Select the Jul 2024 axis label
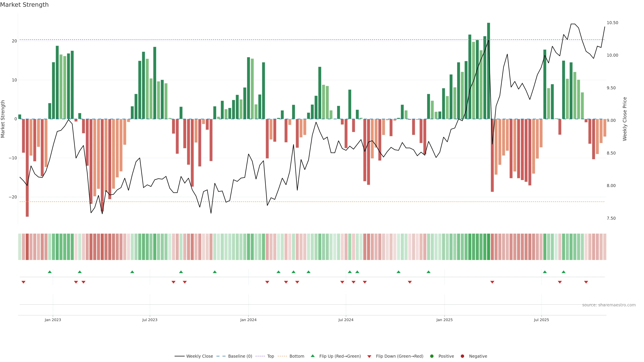The image size is (644, 362). click(x=346, y=320)
